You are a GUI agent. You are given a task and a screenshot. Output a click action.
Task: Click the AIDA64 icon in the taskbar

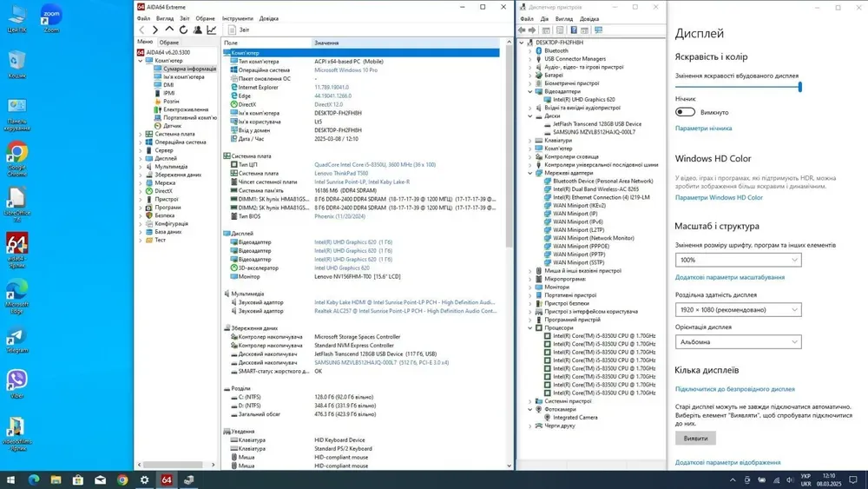(x=167, y=479)
